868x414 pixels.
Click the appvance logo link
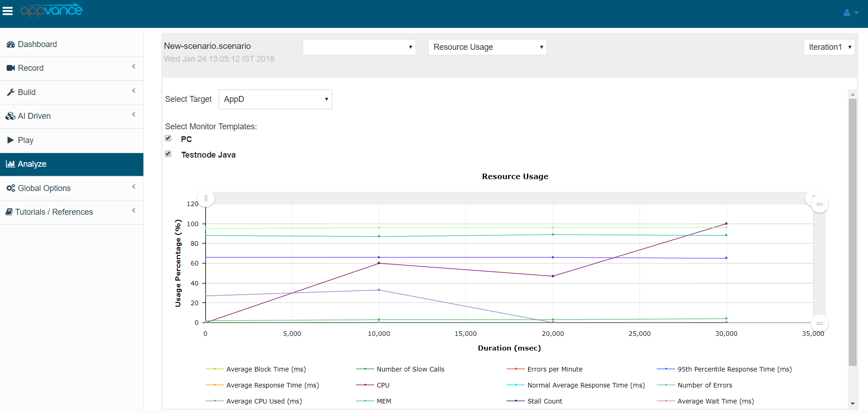52,10
